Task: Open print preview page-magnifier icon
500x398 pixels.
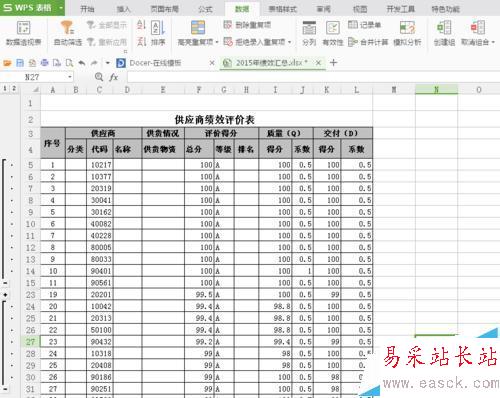Action: 69,63
